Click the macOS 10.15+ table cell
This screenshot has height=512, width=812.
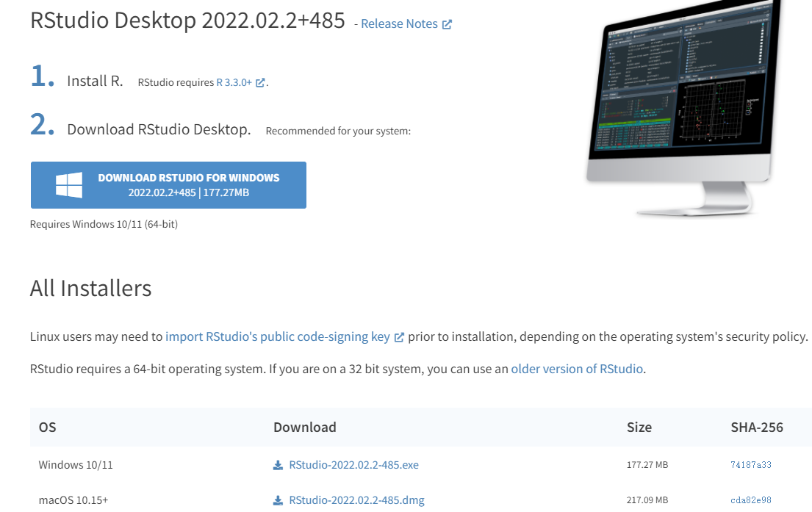[73, 500]
